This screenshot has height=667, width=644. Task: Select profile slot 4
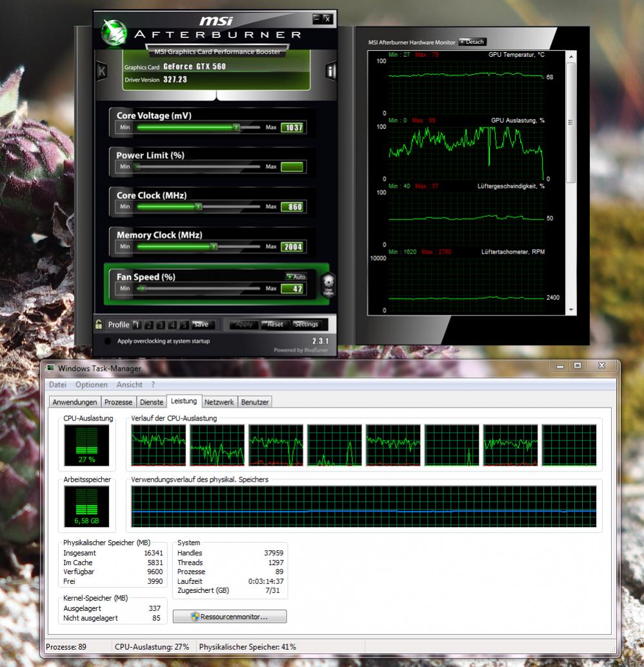click(x=172, y=324)
